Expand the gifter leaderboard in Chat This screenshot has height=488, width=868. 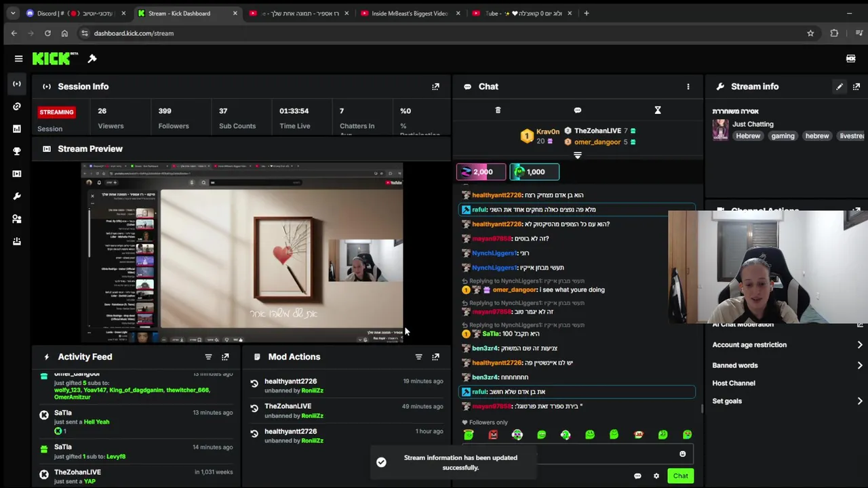(x=578, y=155)
